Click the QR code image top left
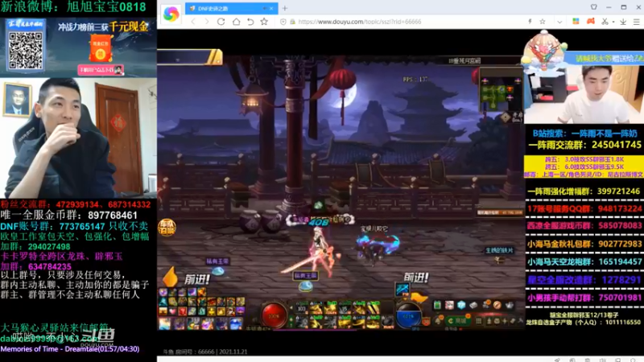This screenshot has height=362, width=644. pos(26,51)
